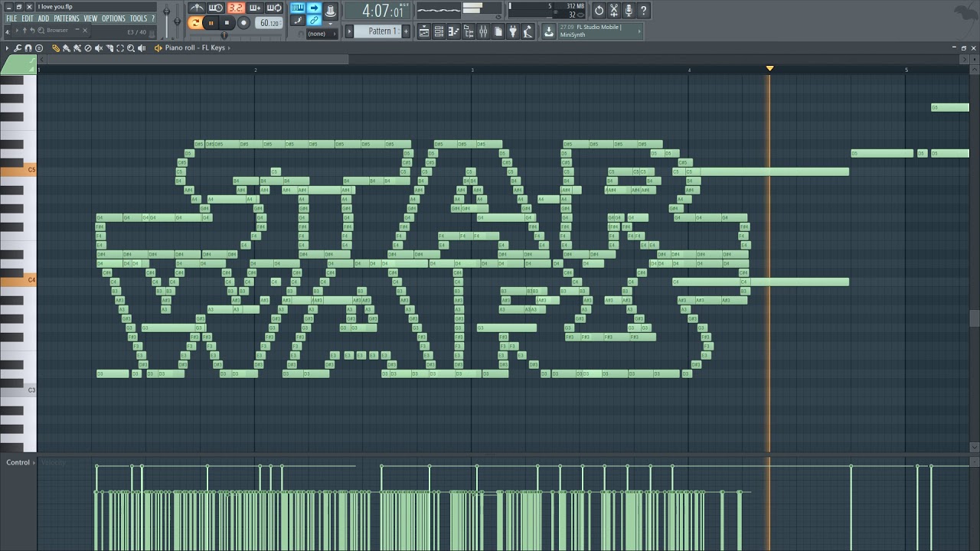Expand the FL Studio Mobile news panel
Image resolution: width=980 pixels, height=551 pixels.
tap(639, 31)
